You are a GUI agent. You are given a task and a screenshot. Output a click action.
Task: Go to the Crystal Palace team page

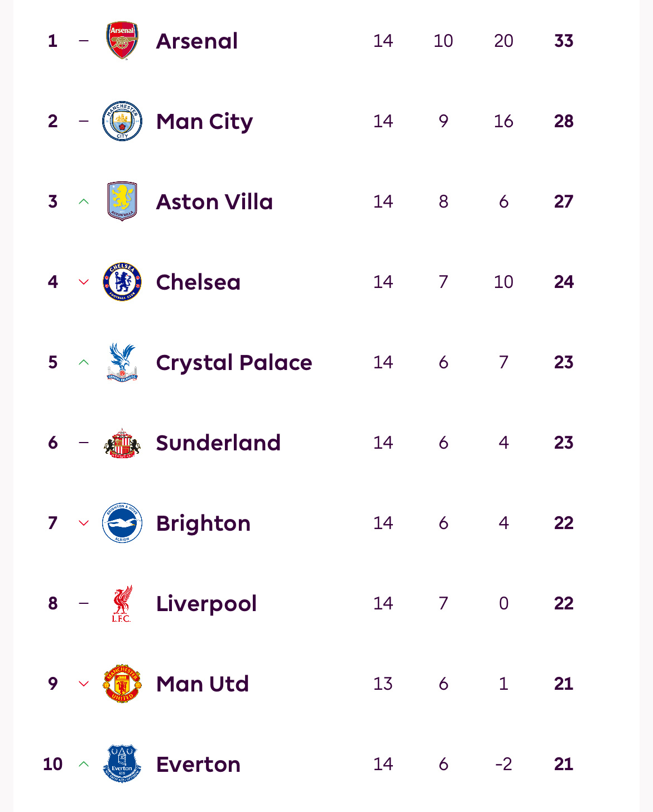pyautogui.click(x=234, y=363)
